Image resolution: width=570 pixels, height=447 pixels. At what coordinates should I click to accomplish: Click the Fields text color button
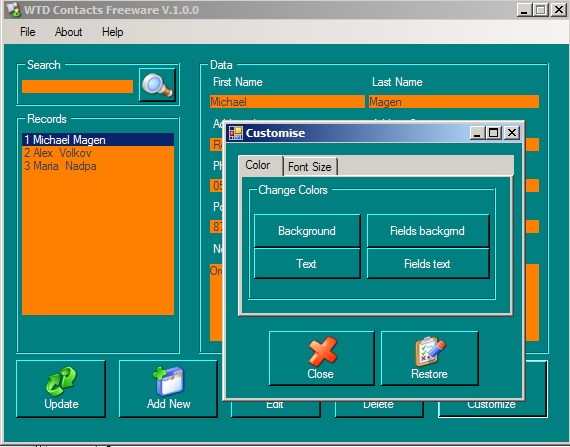tap(428, 263)
